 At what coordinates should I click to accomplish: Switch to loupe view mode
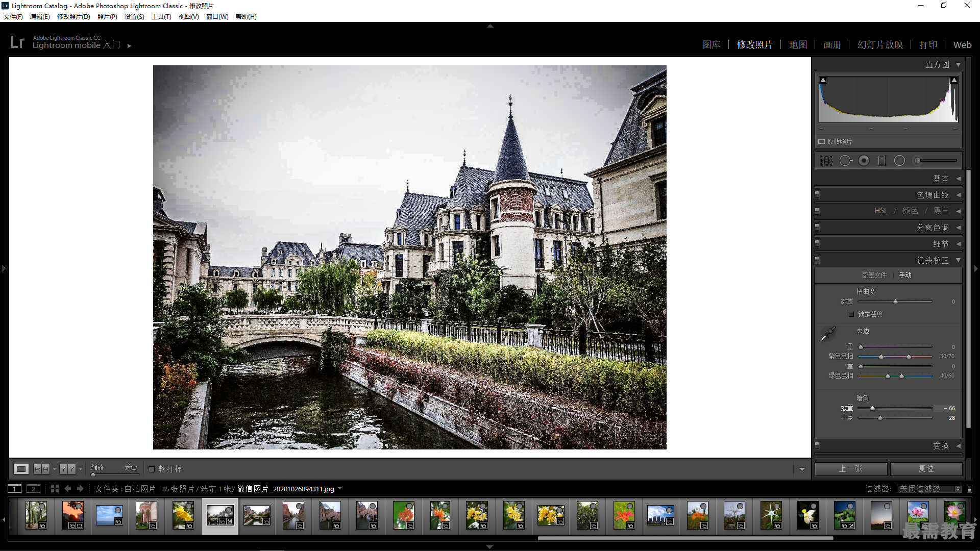[x=21, y=469]
